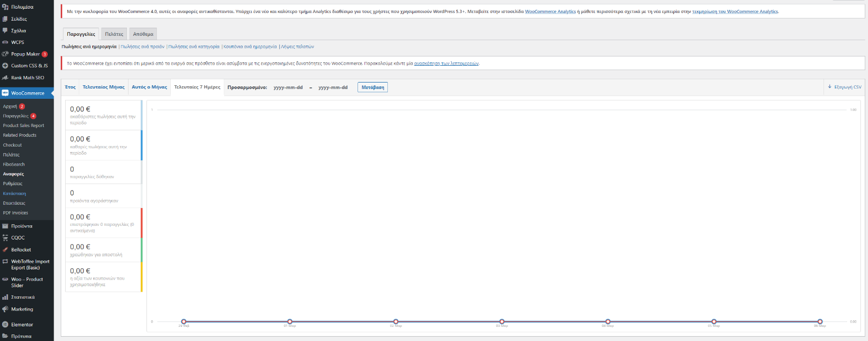The image size is (868, 341).
Task: Open PDF Invoices submenu item
Action: pos(15,213)
